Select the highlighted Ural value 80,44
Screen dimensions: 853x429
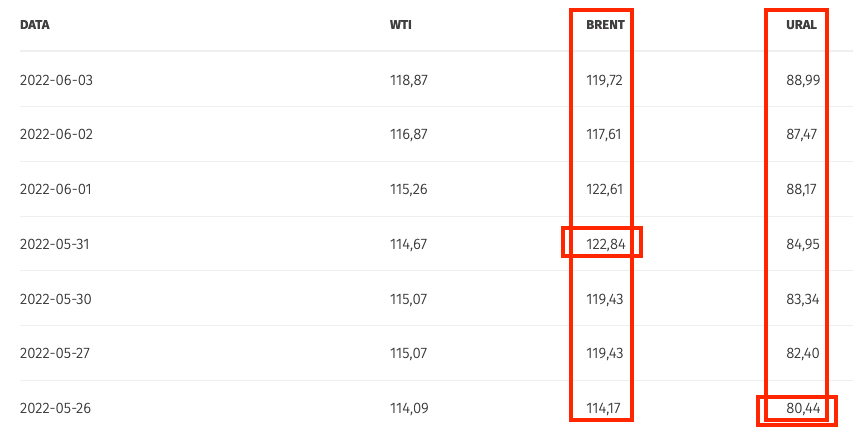pyautogui.click(x=803, y=408)
